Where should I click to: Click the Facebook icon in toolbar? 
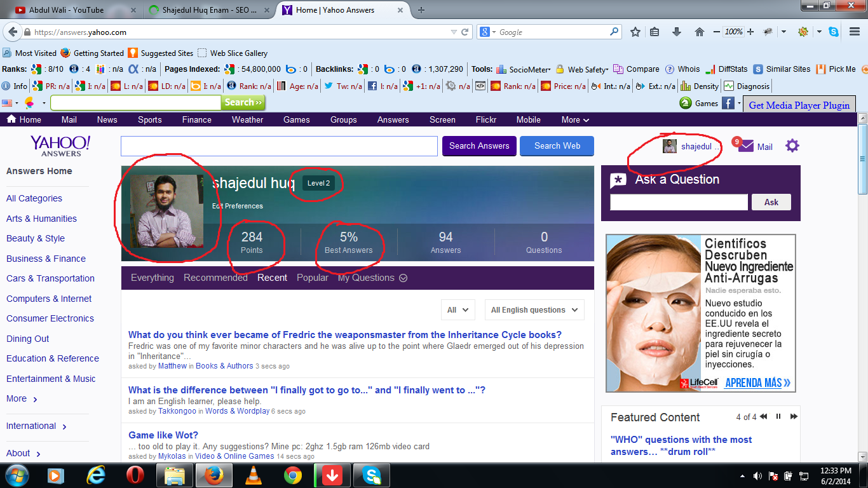[x=728, y=103]
